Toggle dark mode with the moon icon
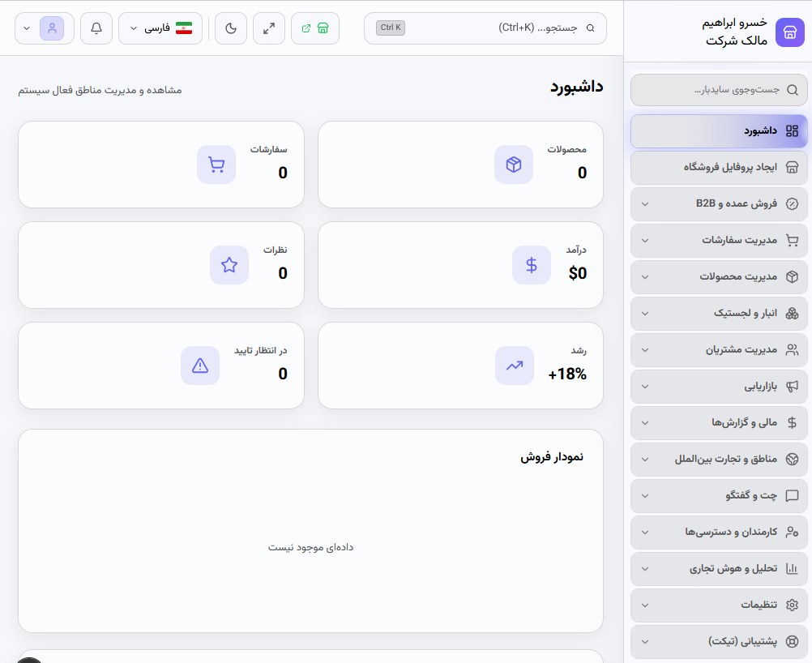 point(231,28)
